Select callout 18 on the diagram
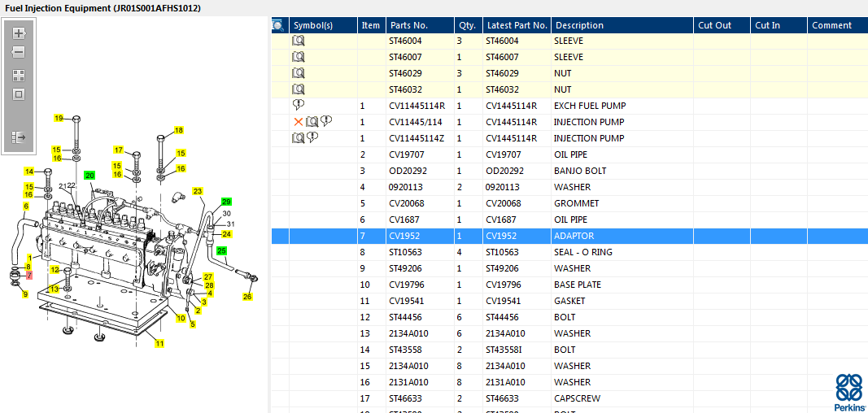Image resolution: width=868 pixels, height=413 pixels. coord(178,130)
